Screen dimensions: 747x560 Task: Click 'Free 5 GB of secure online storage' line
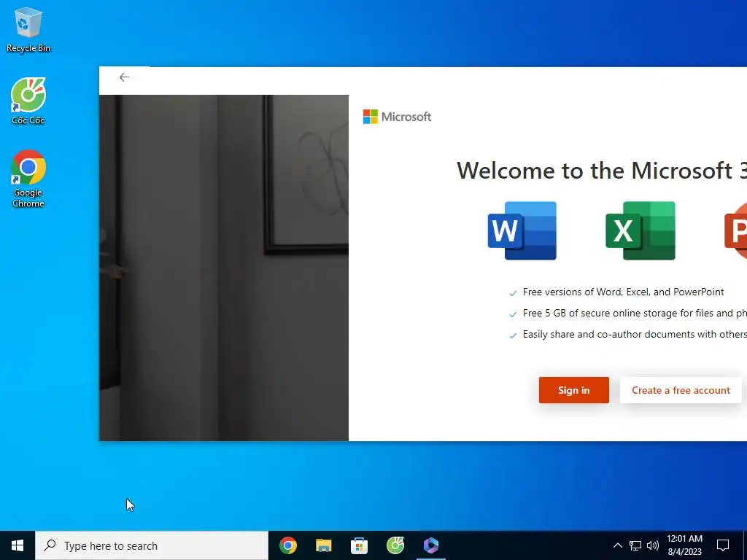[x=635, y=313]
